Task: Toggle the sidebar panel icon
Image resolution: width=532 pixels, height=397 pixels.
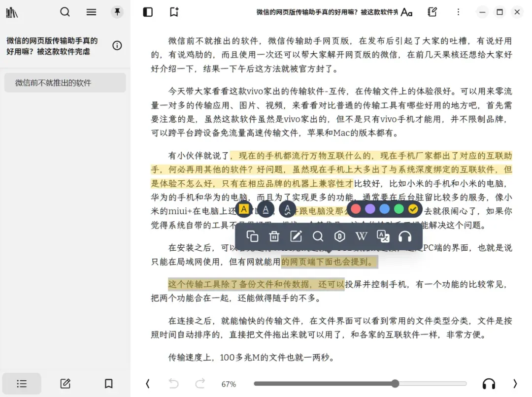Action: (148, 12)
